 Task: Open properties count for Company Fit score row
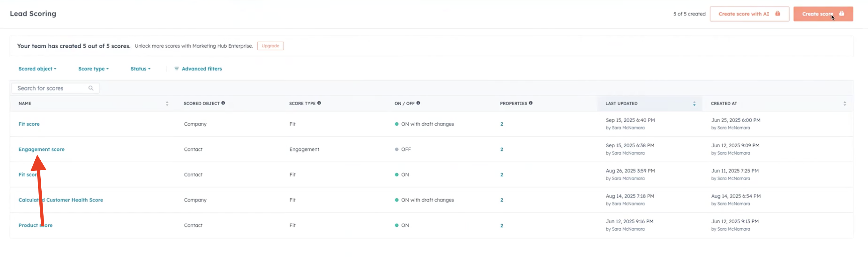tap(501, 124)
